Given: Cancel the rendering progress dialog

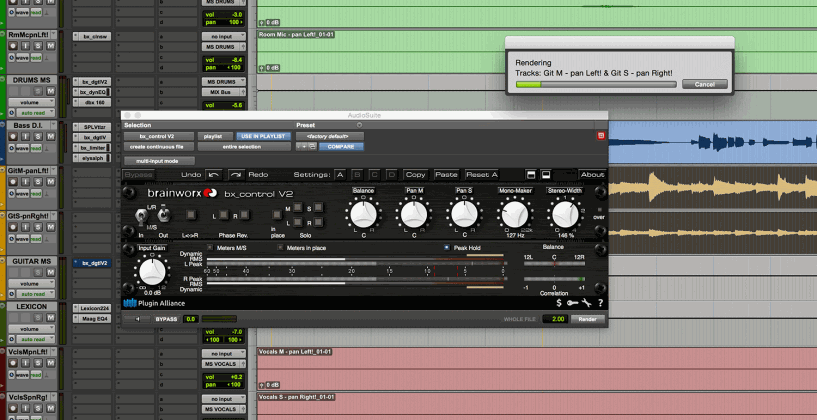Looking at the screenshot, I should 704,84.
